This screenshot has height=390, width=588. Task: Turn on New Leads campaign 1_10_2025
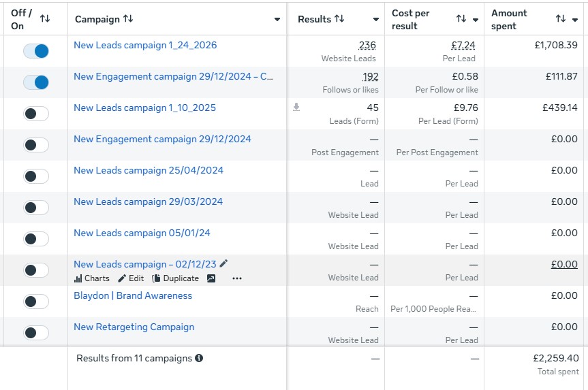coord(36,114)
